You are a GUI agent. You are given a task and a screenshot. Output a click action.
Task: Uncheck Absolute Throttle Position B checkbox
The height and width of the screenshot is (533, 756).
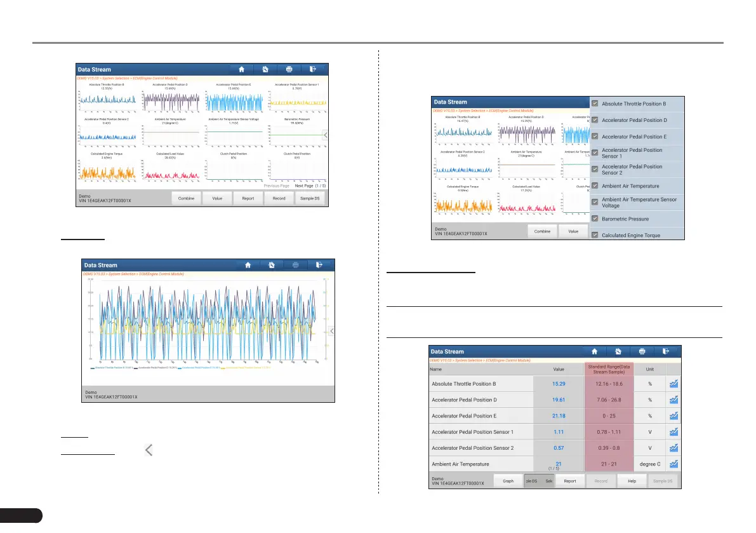tap(595, 104)
